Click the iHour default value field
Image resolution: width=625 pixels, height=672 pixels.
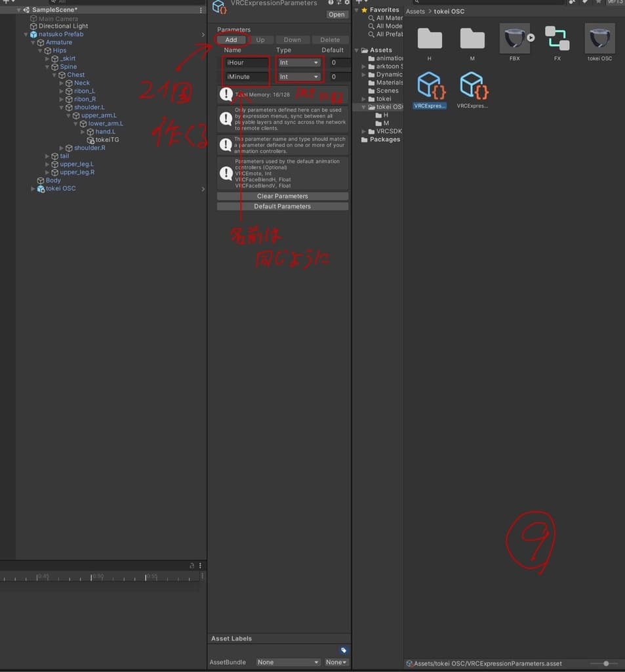(x=340, y=62)
